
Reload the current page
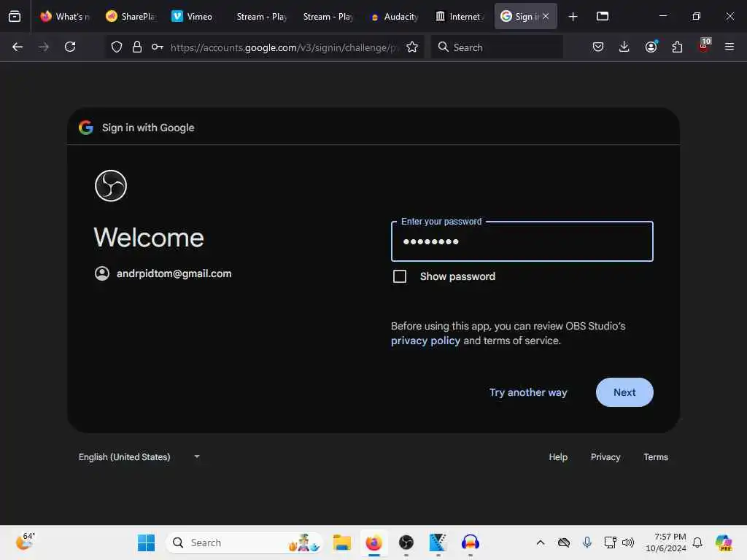pyautogui.click(x=70, y=47)
